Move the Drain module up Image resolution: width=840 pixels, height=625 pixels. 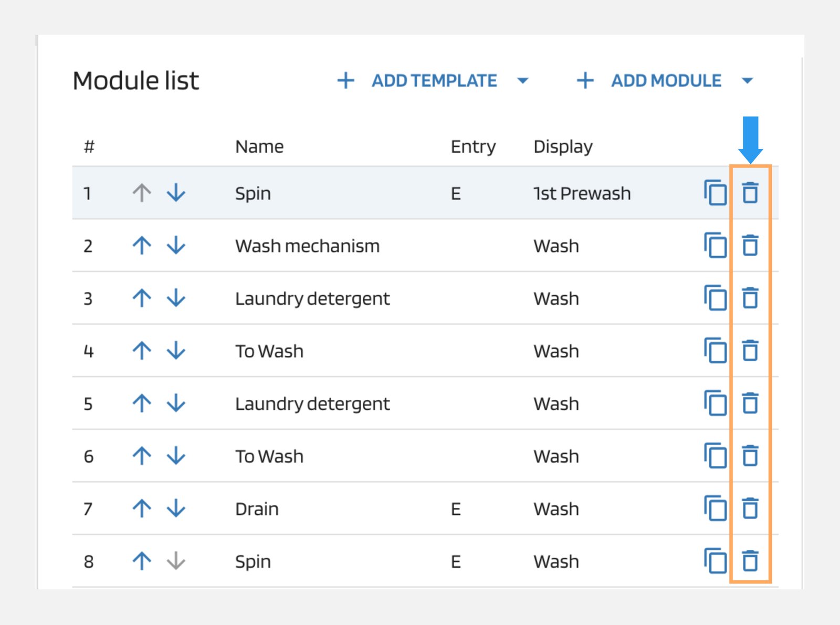pyautogui.click(x=142, y=509)
